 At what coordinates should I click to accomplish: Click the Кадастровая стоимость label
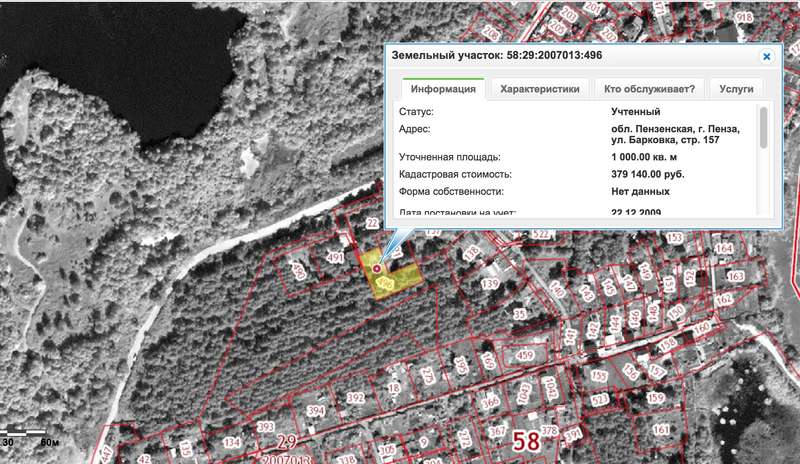(x=455, y=174)
